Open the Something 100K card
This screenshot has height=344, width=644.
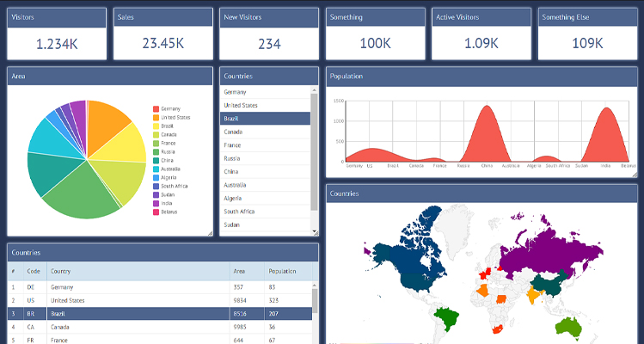click(x=376, y=34)
